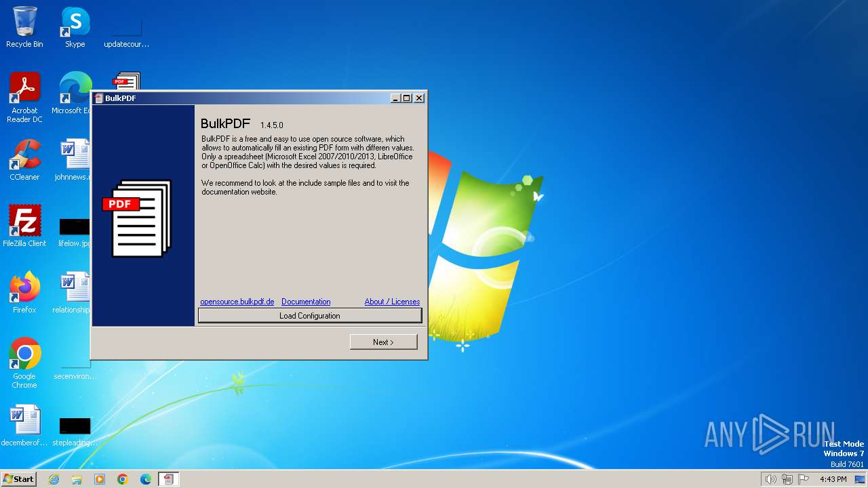
Task: Open the Documentation link
Action: 306,302
